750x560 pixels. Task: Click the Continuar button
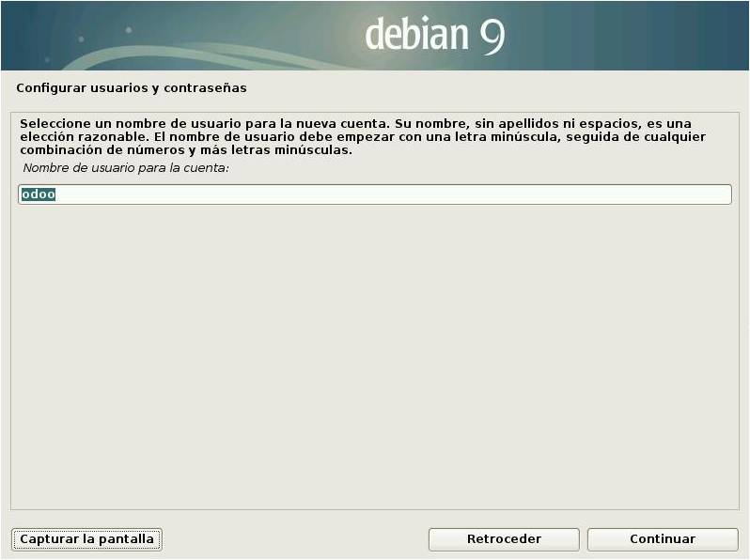click(x=663, y=539)
